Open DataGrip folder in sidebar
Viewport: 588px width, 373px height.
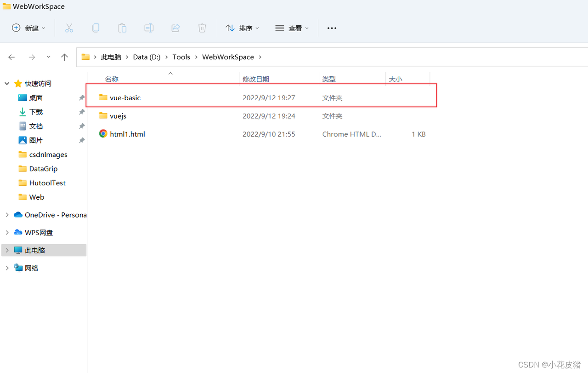43,169
